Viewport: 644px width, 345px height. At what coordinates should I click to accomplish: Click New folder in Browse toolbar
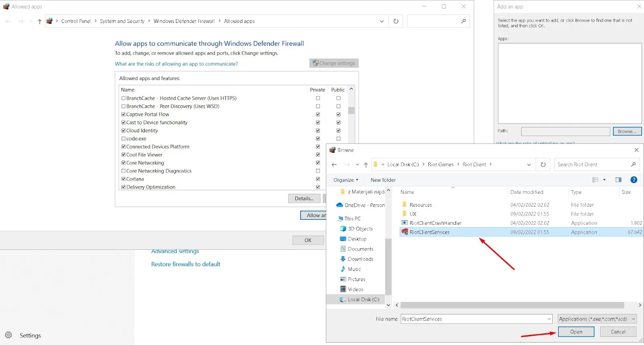tap(383, 180)
